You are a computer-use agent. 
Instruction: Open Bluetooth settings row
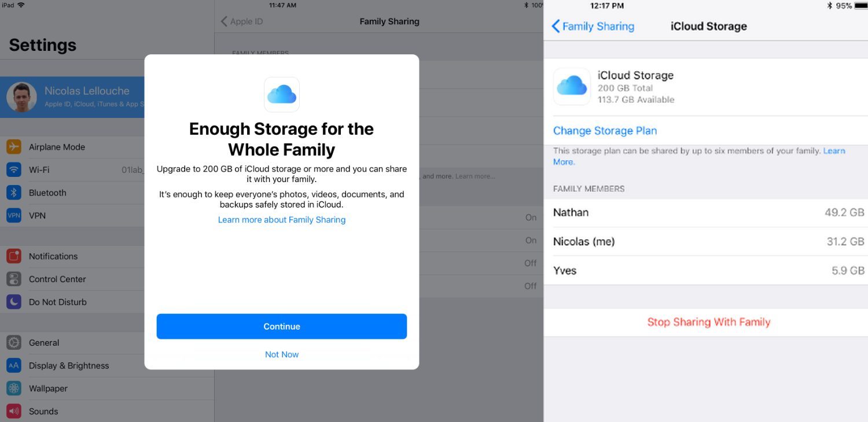click(x=72, y=193)
